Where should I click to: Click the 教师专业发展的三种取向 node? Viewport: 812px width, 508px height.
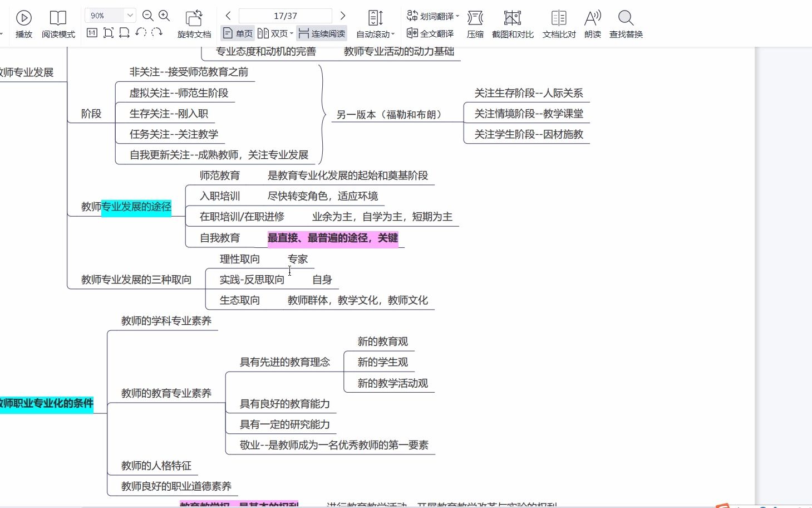[136, 280]
